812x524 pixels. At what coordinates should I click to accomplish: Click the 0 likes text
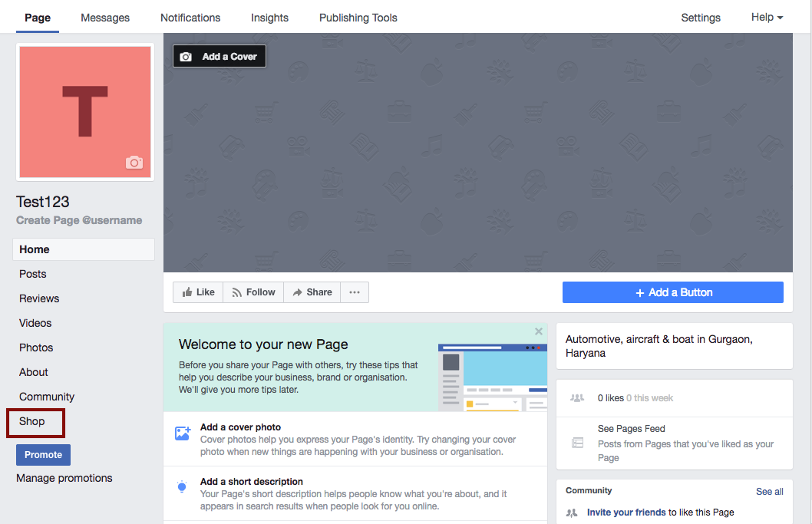[611, 397]
